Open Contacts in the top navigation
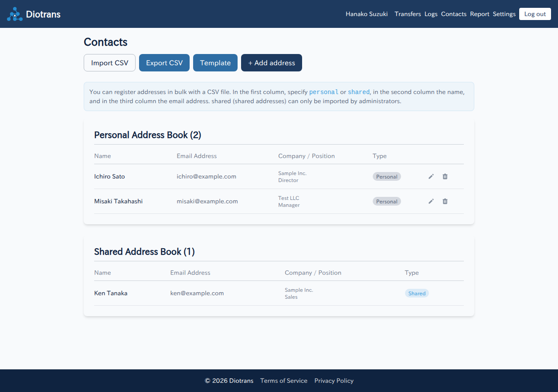 click(x=454, y=14)
